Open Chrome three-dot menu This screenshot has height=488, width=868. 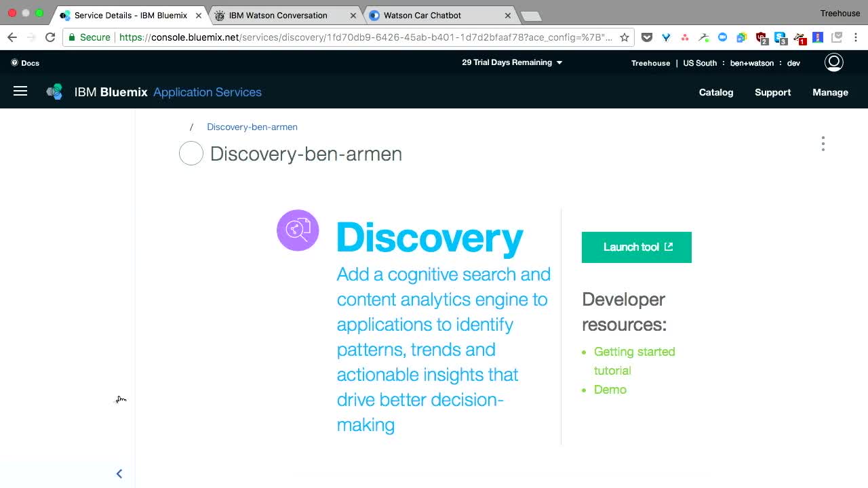click(856, 37)
